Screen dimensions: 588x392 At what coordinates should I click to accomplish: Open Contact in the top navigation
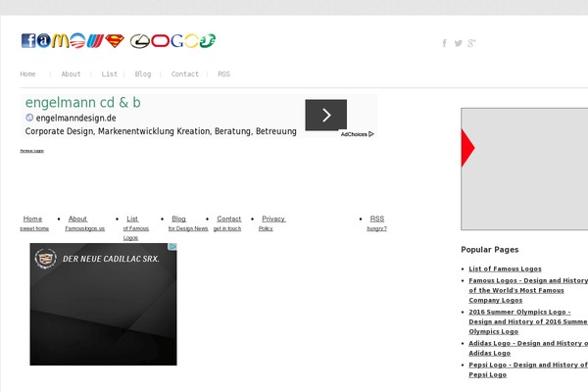185,73
